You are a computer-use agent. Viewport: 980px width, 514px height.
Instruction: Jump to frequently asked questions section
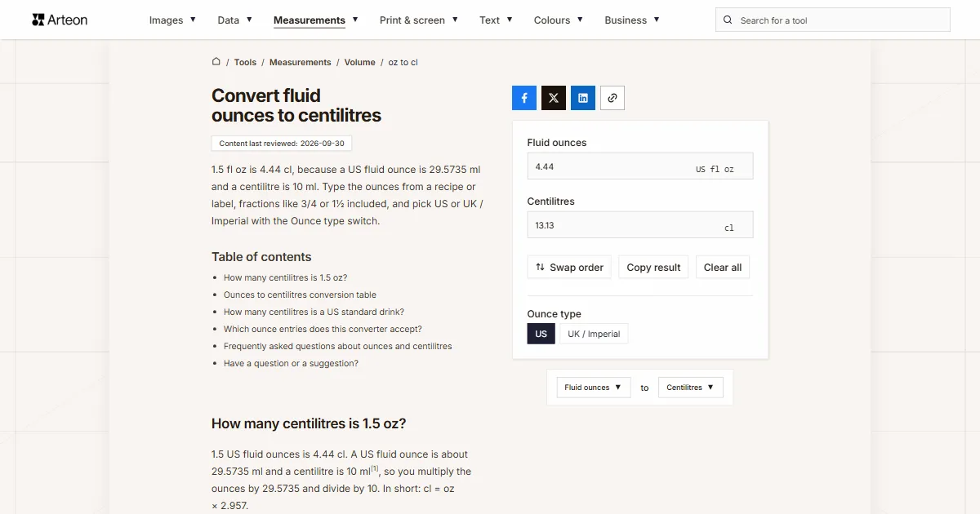337,346
